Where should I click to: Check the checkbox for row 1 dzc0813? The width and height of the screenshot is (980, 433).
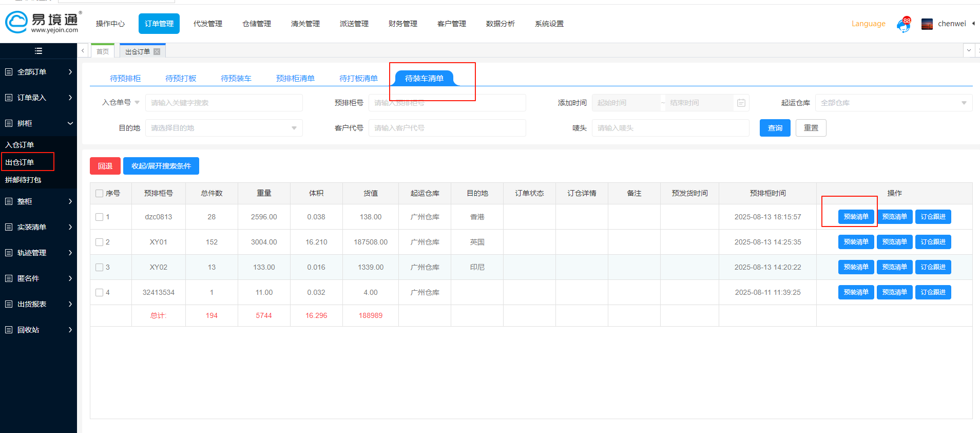tap(100, 217)
